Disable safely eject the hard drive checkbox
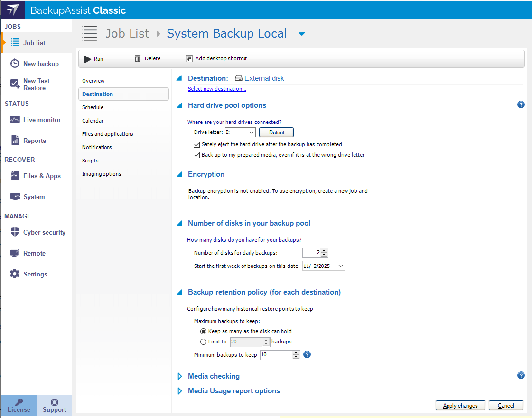 pyautogui.click(x=197, y=144)
